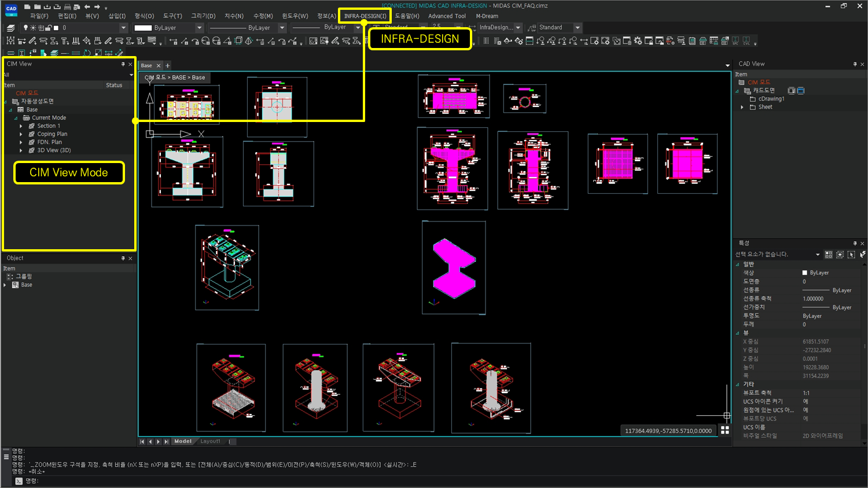This screenshot has width=868, height=488.
Task: Click the 색상 ByLayer color swatch in properties
Action: pos(805,273)
